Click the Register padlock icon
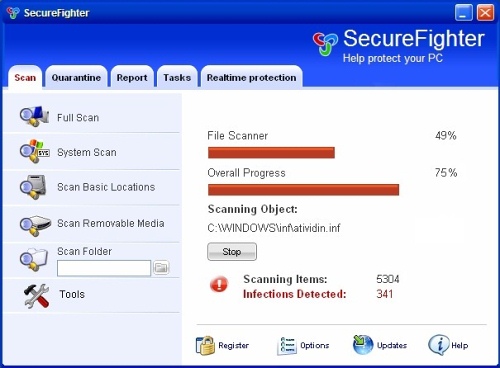 tap(205, 345)
